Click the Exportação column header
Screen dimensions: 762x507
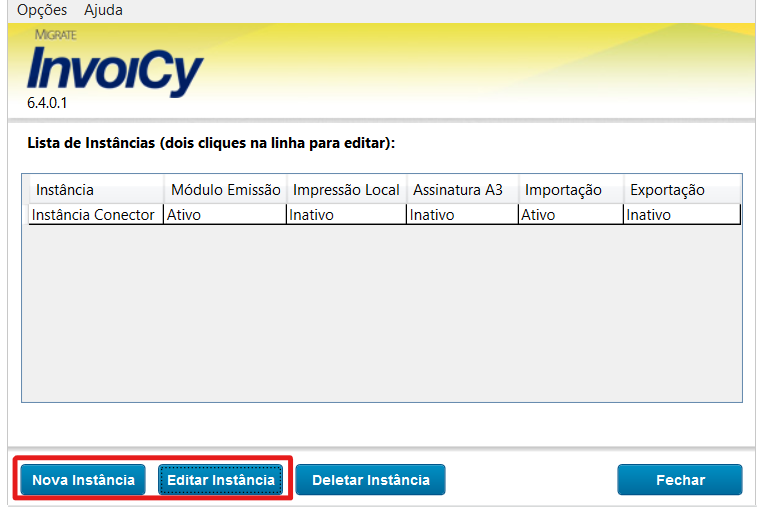pyautogui.click(x=667, y=190)
